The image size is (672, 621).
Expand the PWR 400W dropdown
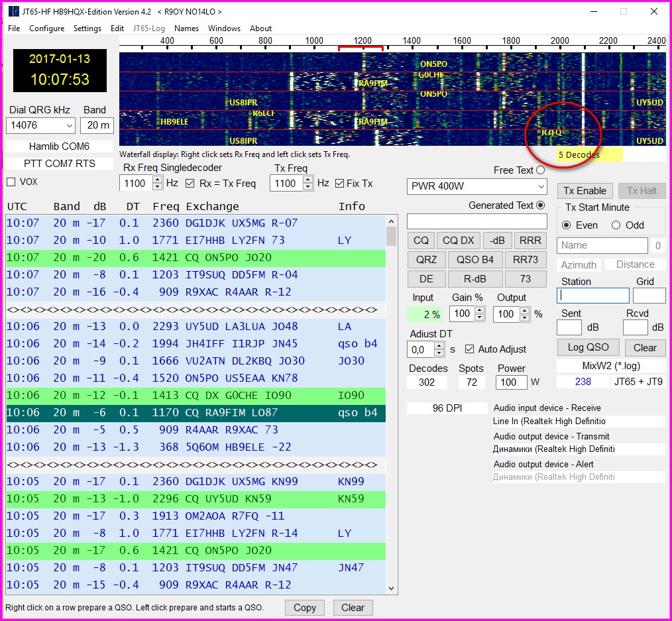[x=540, y=186]
